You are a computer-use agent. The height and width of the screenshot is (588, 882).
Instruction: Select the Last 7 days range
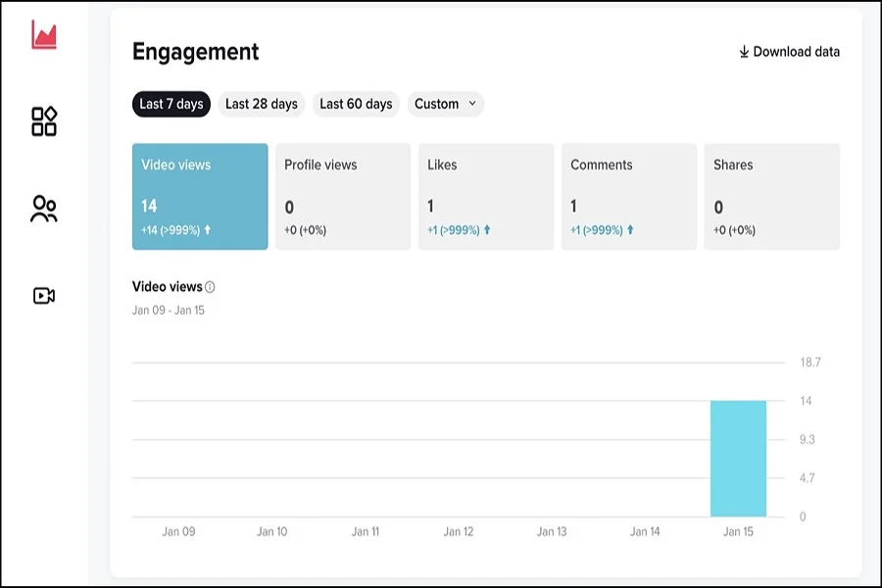click(171, 104)
